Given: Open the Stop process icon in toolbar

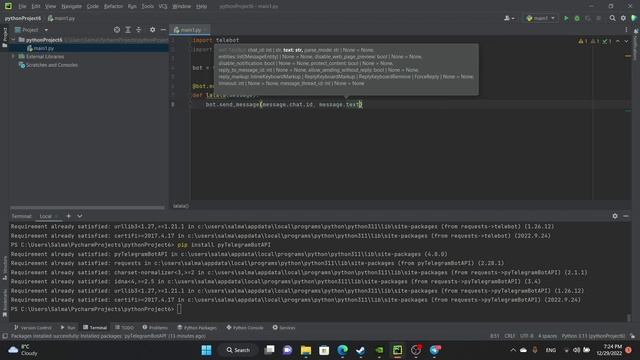Looking at the screenshot, I should (x=599, y=18).
